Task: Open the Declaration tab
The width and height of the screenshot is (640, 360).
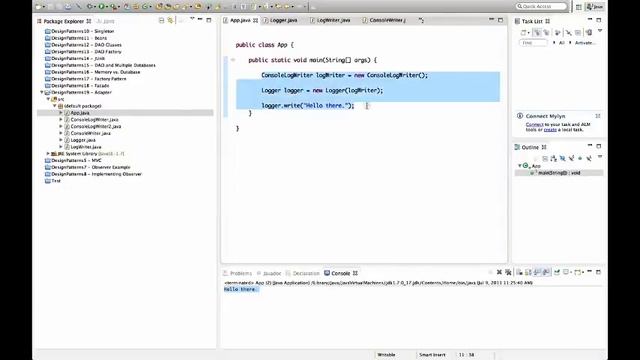Action: 302,273
